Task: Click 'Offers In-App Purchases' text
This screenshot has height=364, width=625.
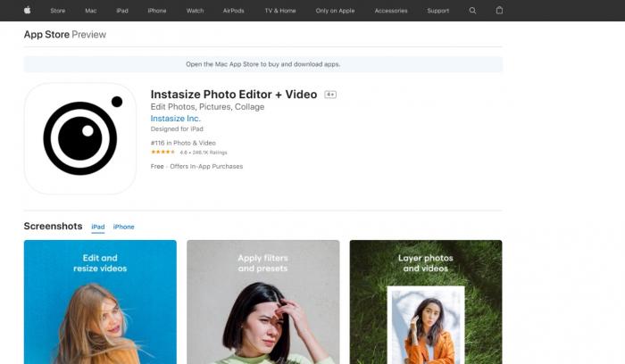Action: point(206,167)
